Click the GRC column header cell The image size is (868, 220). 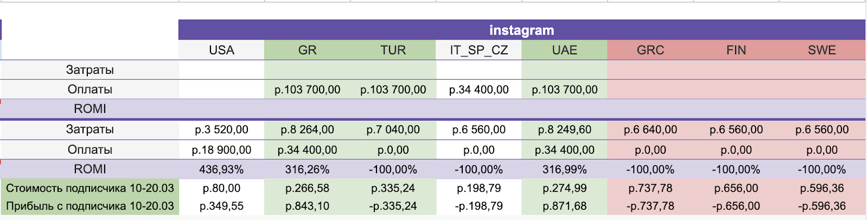[650, 50]
